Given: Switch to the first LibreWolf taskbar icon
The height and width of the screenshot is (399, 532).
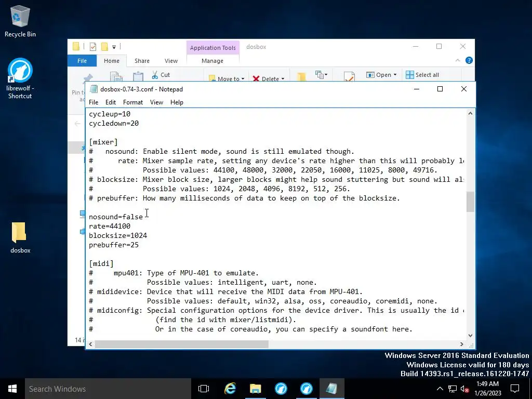Looking at the screenshot, I should tap(281, 389).
